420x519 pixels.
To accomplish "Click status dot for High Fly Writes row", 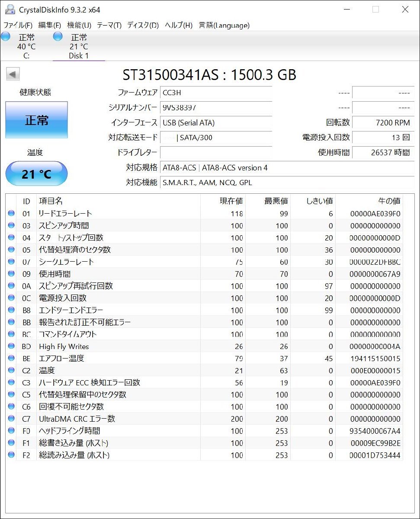I will [x=11, y=346].
